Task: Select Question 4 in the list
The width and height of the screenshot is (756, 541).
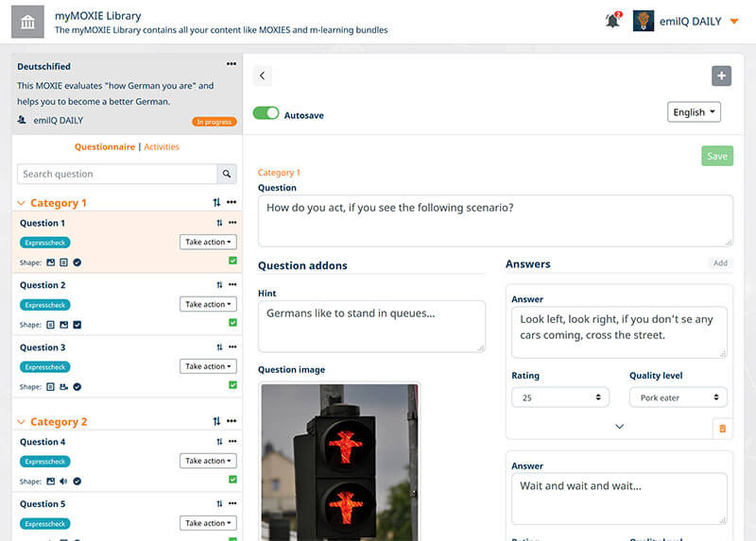Action: [43, 442]
